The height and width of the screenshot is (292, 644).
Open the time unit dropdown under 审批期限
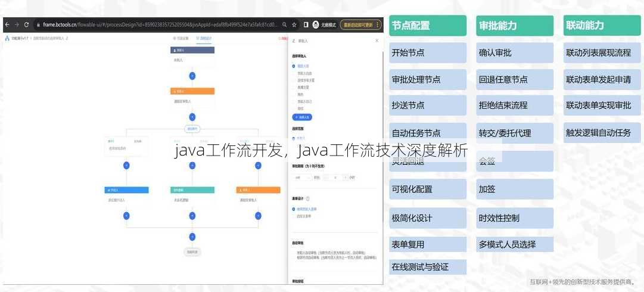coord(302,178)
